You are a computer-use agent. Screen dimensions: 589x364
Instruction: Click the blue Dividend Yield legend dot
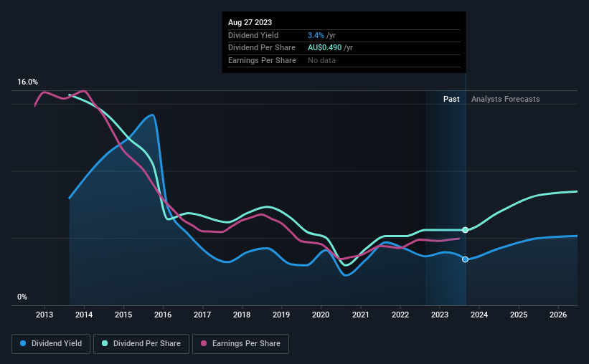pyautogui.click(x=23, y=343)
